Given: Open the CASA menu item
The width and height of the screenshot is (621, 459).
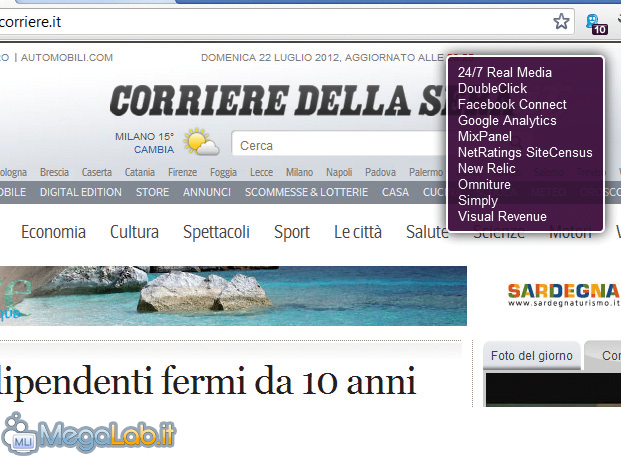Looking at the screenshot, I should click(395, 192).
